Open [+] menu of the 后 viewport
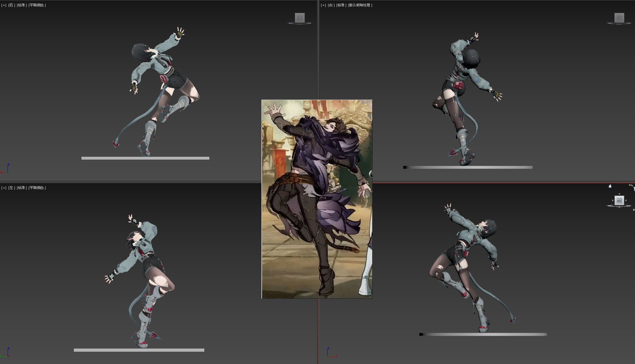635x364 pixels. coord(4,5)
